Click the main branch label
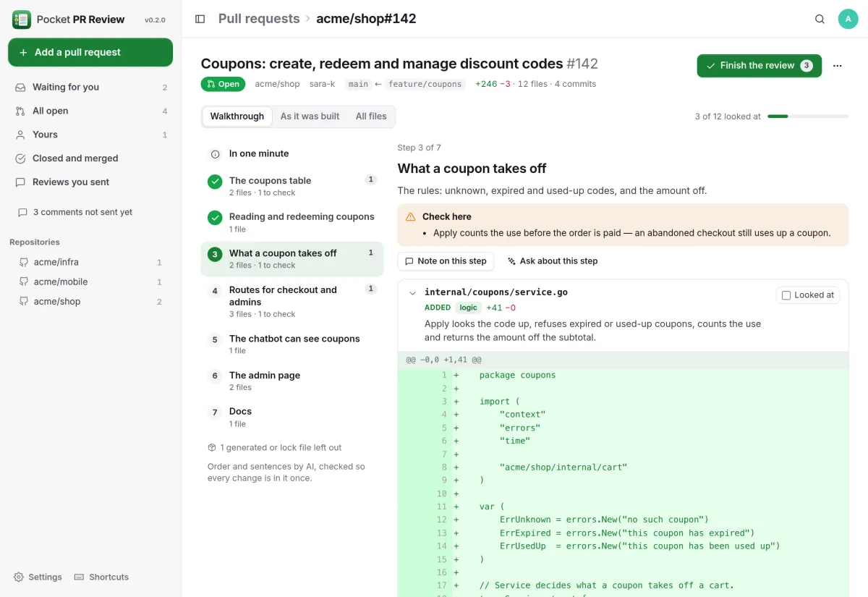 pos(358,84)
